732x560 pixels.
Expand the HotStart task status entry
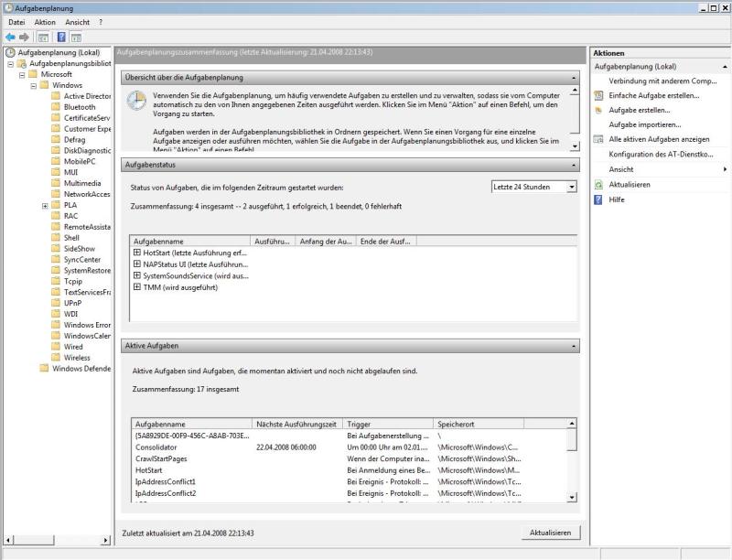[137, 253]
